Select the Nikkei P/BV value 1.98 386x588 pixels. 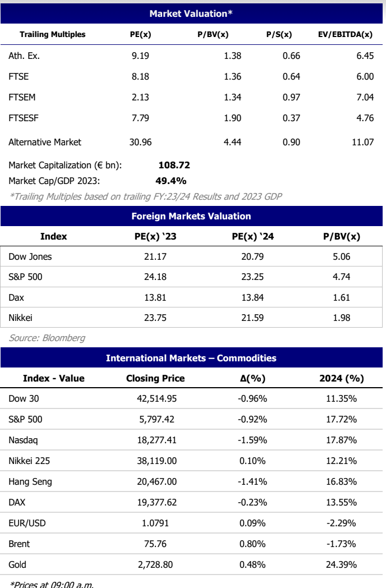341,318
